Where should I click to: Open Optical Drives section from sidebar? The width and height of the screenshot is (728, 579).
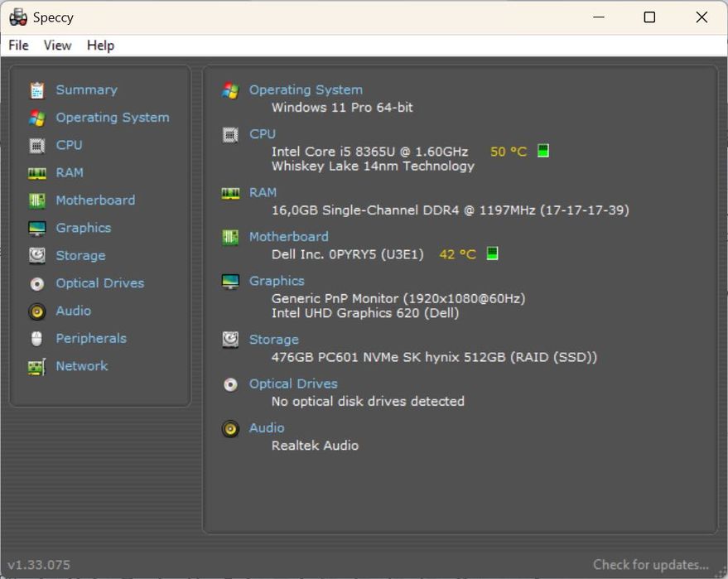(x=100, y=283)
